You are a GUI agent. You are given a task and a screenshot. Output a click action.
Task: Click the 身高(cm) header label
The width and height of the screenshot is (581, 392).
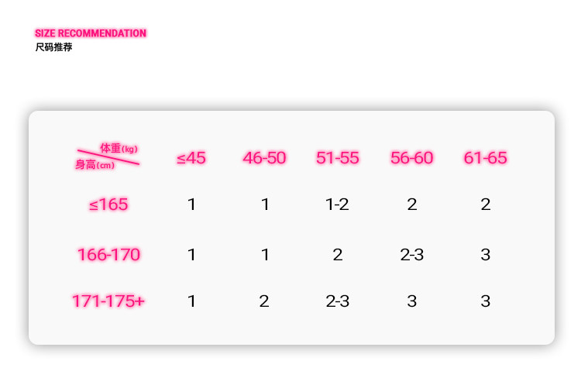(x=95, y=164)
